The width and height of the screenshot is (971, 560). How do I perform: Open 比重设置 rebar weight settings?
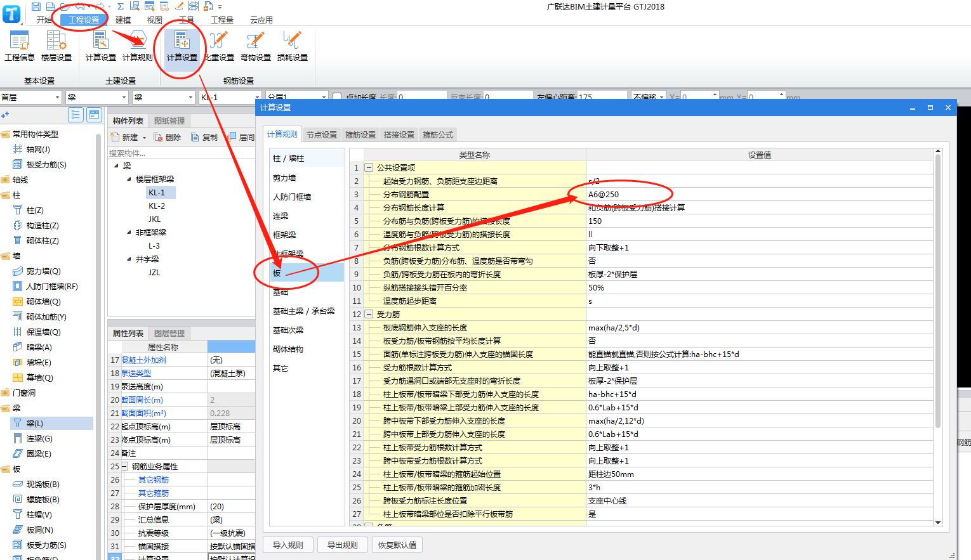pos(219,46)
